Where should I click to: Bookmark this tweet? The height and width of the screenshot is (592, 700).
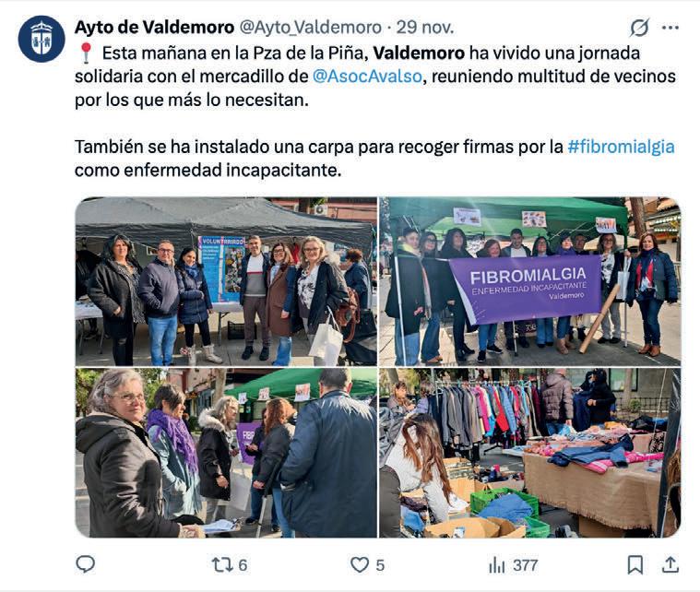coord(635,564)
